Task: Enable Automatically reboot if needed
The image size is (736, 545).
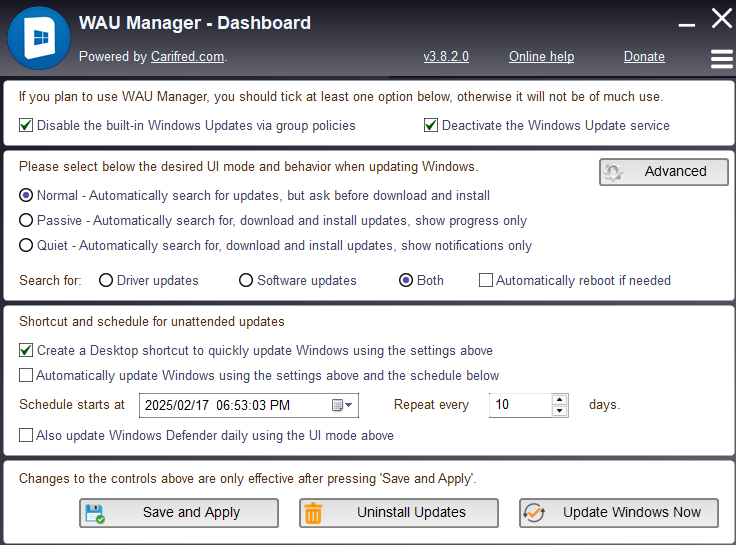Action: [x=486, y=280]
